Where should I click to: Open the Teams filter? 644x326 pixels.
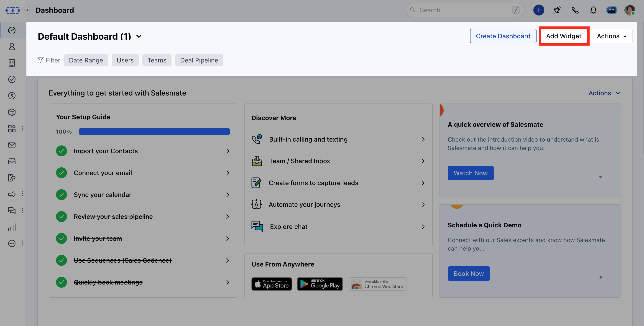click(x=157, y=60)
